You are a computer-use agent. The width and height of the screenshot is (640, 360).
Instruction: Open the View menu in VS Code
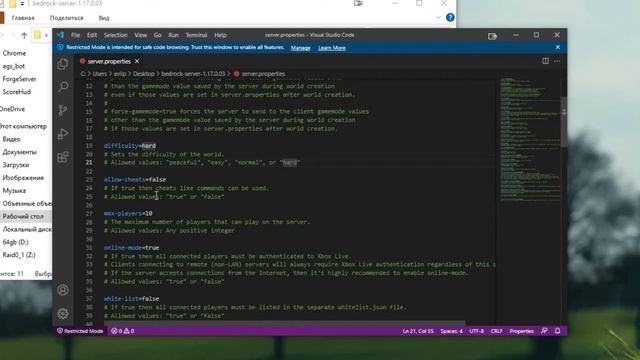pos(140,35)
